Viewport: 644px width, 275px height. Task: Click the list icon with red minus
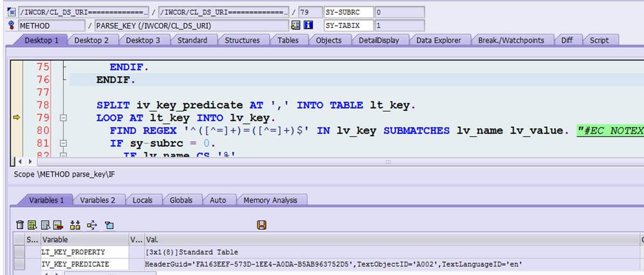tap(58, 225)
